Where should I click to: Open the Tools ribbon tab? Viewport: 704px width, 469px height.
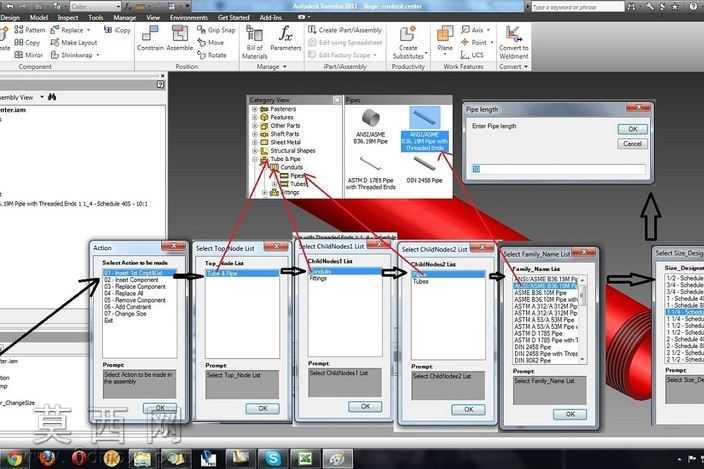[x=96, y=18]
